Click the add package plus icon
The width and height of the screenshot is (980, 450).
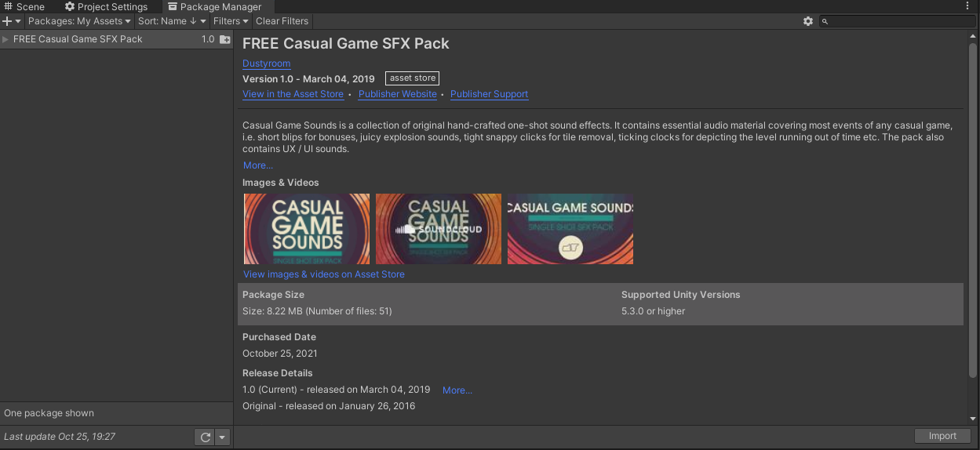pos(11,21)
